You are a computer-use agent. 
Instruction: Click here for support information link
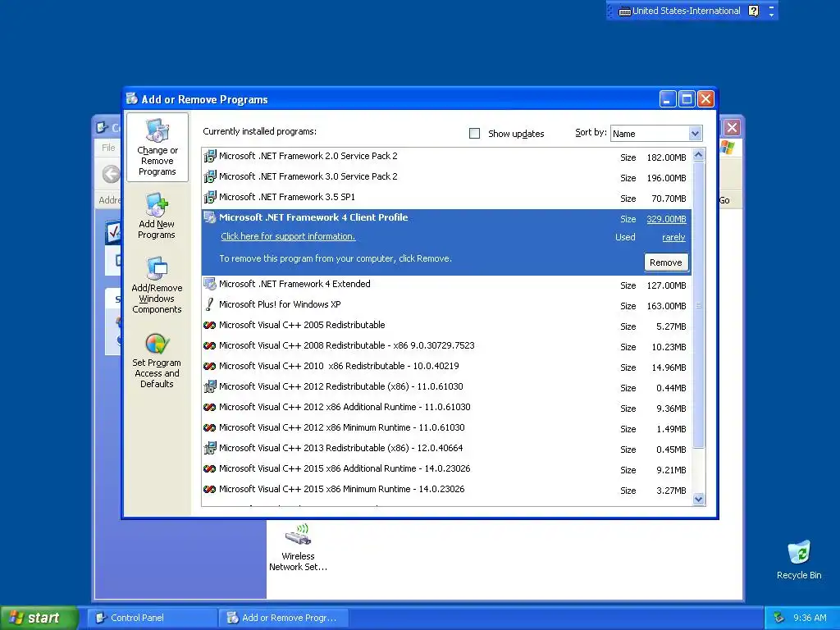[288, 236]
